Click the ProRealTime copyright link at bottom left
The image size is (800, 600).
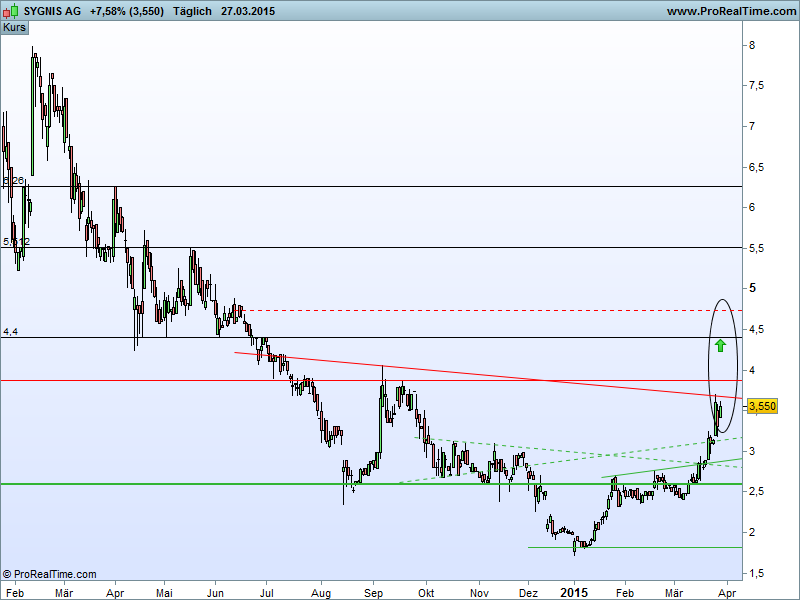[47, 574]
